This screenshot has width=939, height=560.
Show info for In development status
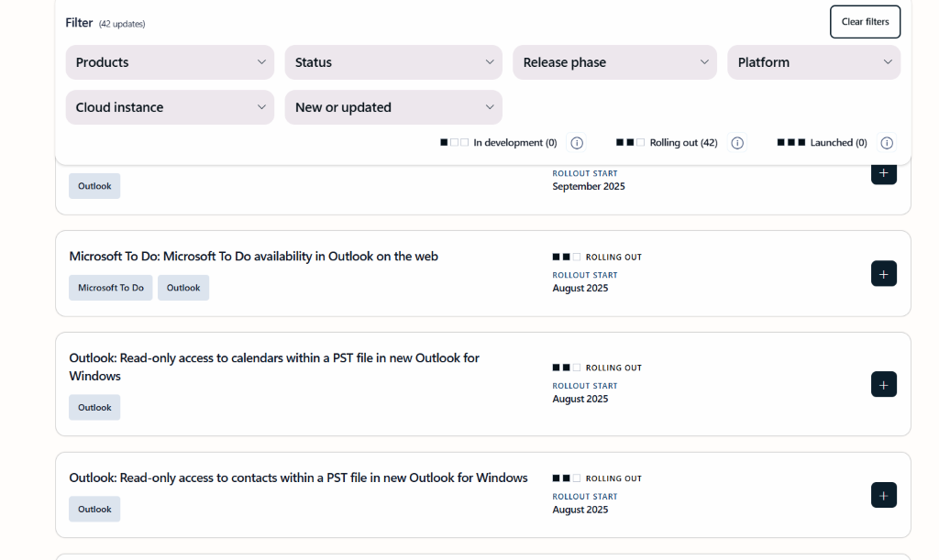click(577, 142)
